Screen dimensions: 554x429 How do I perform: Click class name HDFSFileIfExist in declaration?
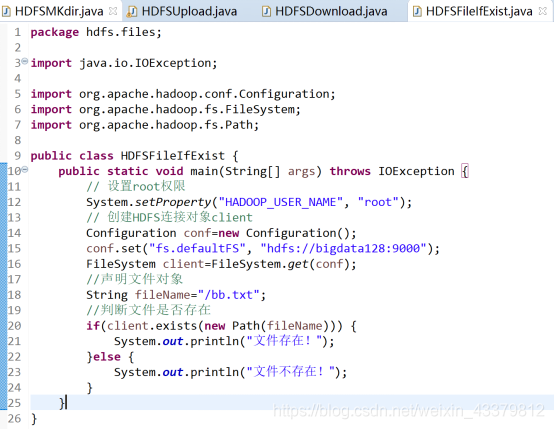(173, 156)
